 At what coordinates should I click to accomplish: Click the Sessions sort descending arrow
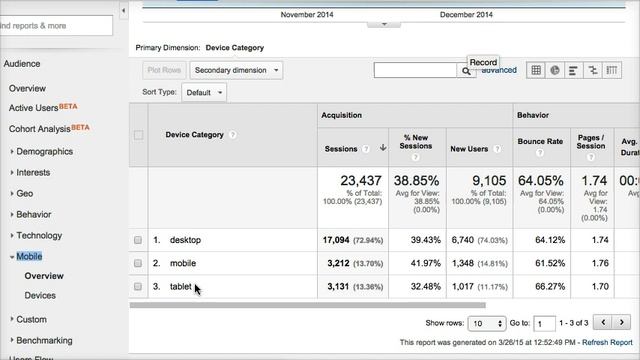(383, 148)
